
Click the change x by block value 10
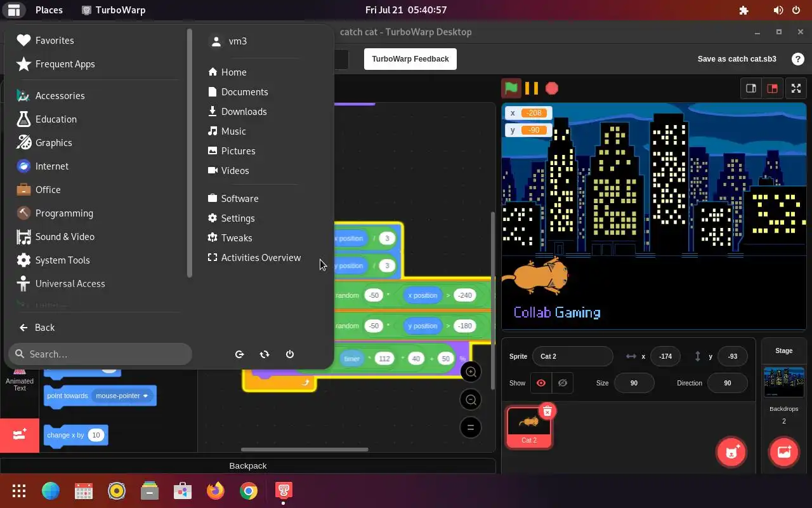point(96,435)
